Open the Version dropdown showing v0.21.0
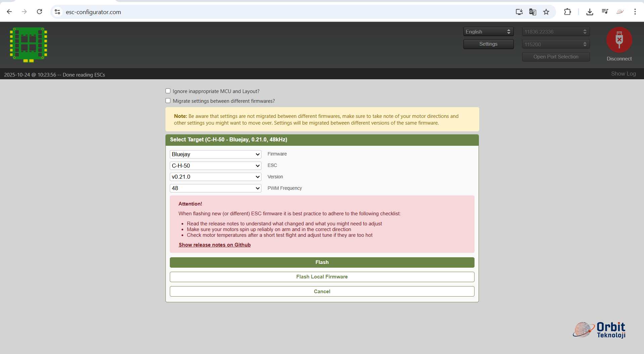 click(x=215, y=177)
